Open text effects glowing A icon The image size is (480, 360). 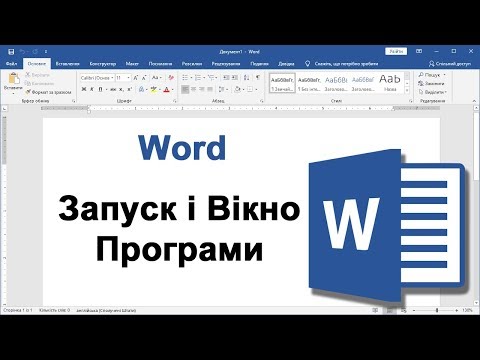(x=141, y=89)
